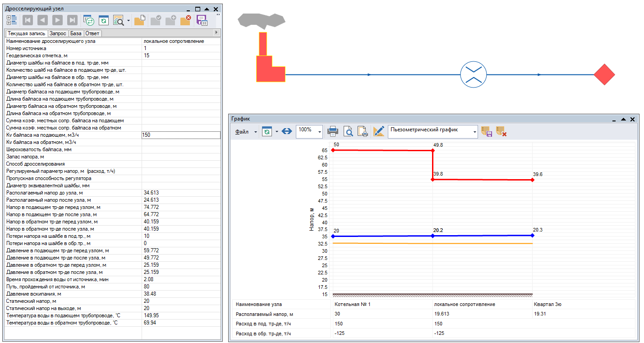The width and height of the screenshot is (644, 343).
Task: Open print preview with magnifier page icon
Action: click(x=348, y=131)
